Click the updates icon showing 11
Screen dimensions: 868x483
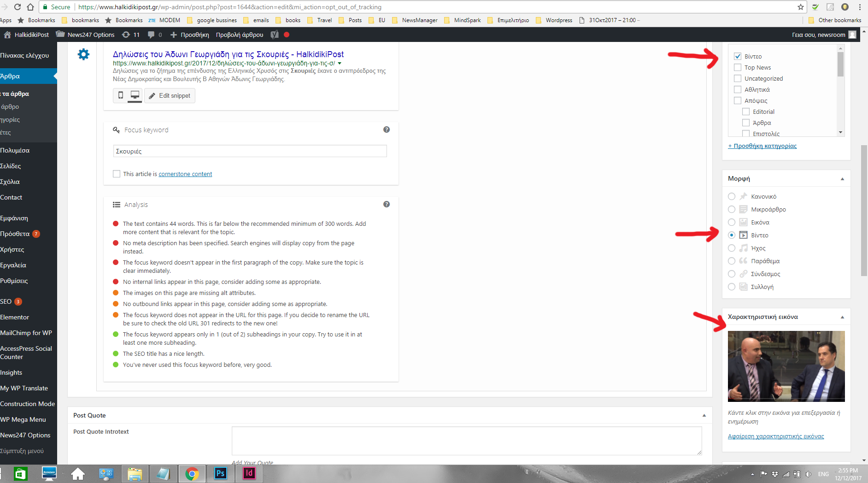point(131,35)
